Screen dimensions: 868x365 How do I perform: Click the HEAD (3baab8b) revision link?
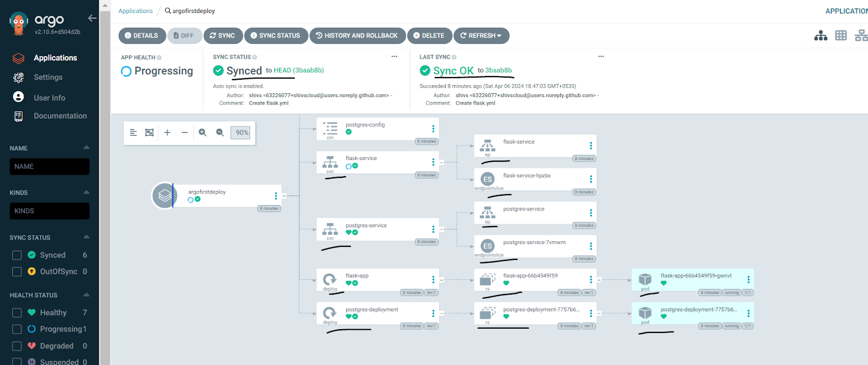pos(298,70)
